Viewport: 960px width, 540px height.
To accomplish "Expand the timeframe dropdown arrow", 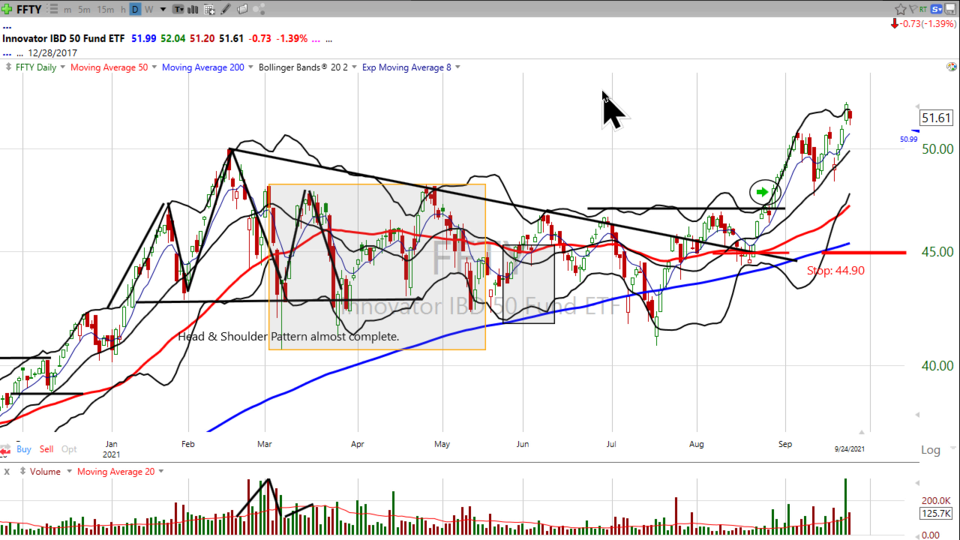I will [x=162, y=9].
